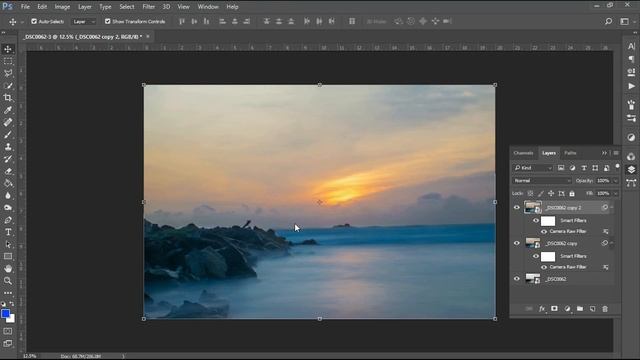Create a new group folder
Screen dimensions: 640x360
click(x=580, y=309)
